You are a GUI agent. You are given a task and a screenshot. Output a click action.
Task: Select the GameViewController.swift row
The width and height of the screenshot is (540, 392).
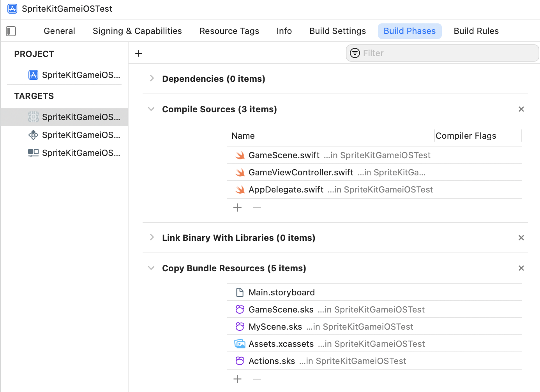tap(374, 173)
